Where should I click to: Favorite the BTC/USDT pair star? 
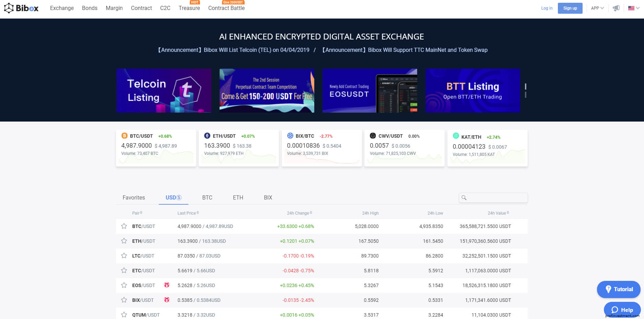pos(124,226)
